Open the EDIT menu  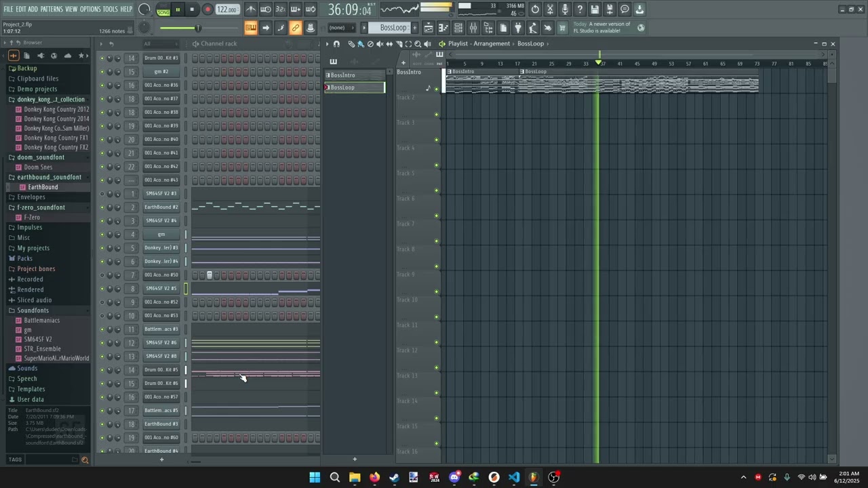point(21,9)
